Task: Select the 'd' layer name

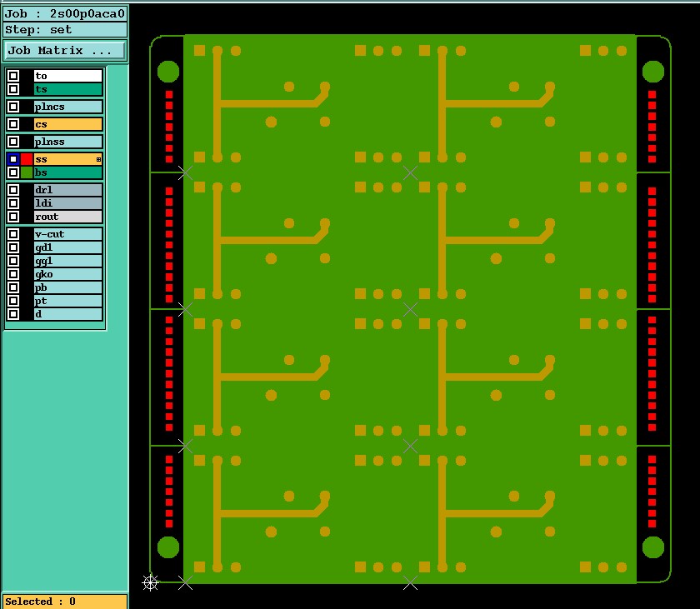Action: tap(67, 315)
